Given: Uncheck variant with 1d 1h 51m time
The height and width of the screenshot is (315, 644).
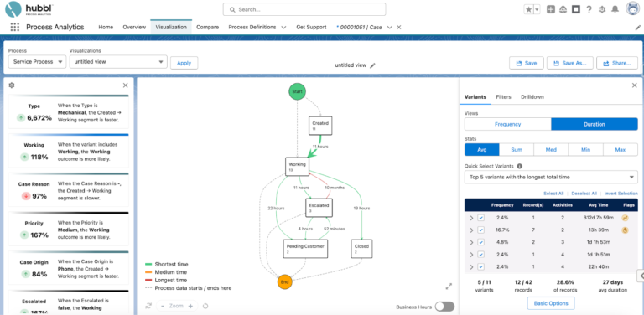Looking at the screenshot, I should 481,255.
